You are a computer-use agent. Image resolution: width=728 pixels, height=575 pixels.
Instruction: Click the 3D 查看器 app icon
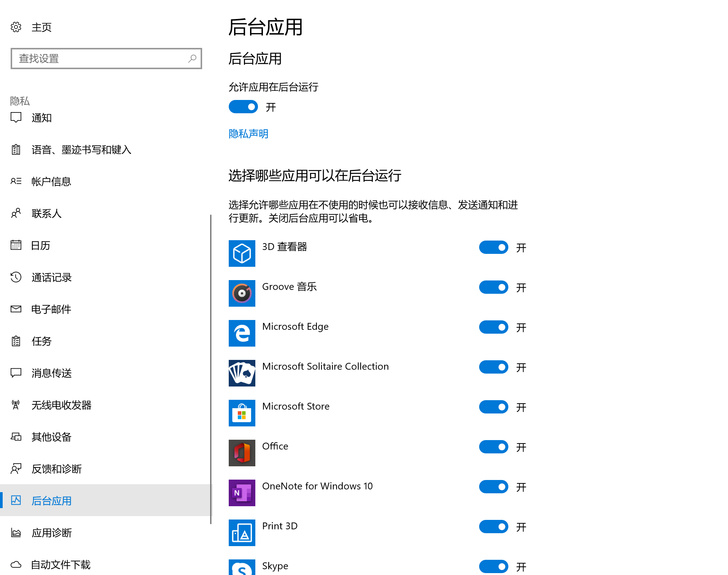pos(242,253)
